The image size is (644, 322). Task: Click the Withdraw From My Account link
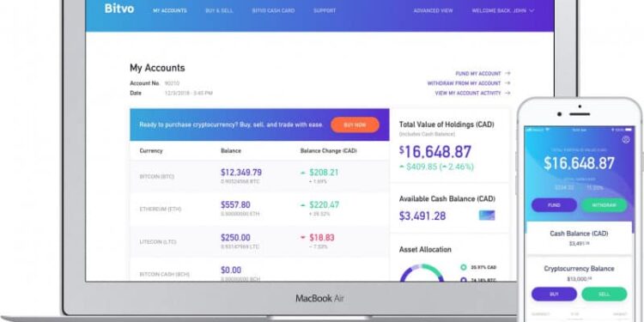point(464,83)
